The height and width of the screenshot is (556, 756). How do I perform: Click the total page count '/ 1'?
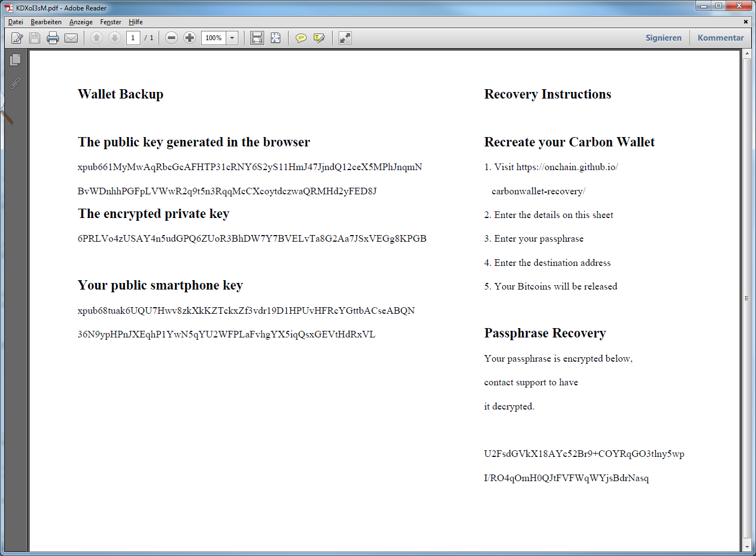tap(149, 38)
